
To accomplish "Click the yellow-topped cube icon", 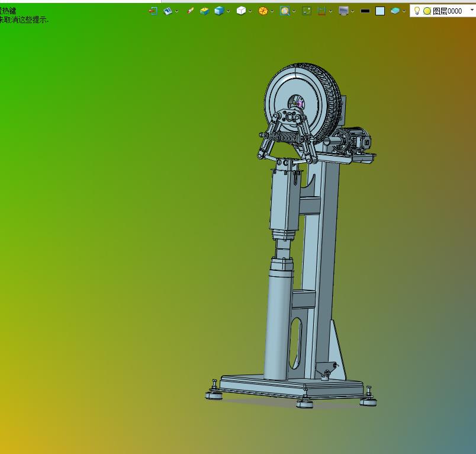I will (205, 11).
